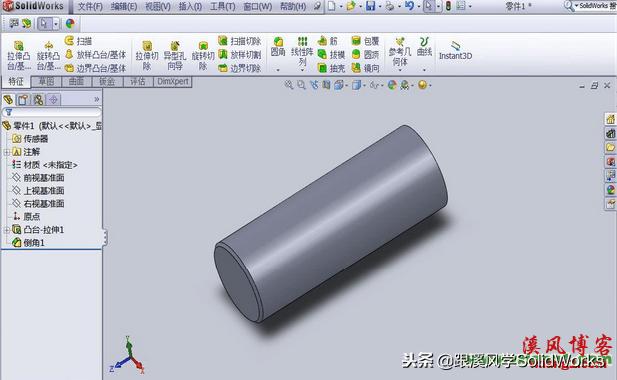Select the 抽壳 shell tool

[331, 68]
